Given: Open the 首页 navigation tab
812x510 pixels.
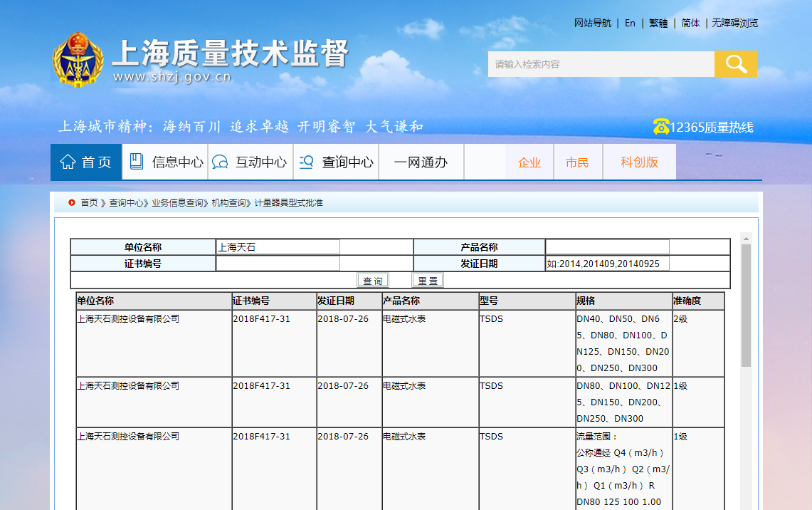Looking at the screenshot, I should pyautogui.click(x=86, y=162).
